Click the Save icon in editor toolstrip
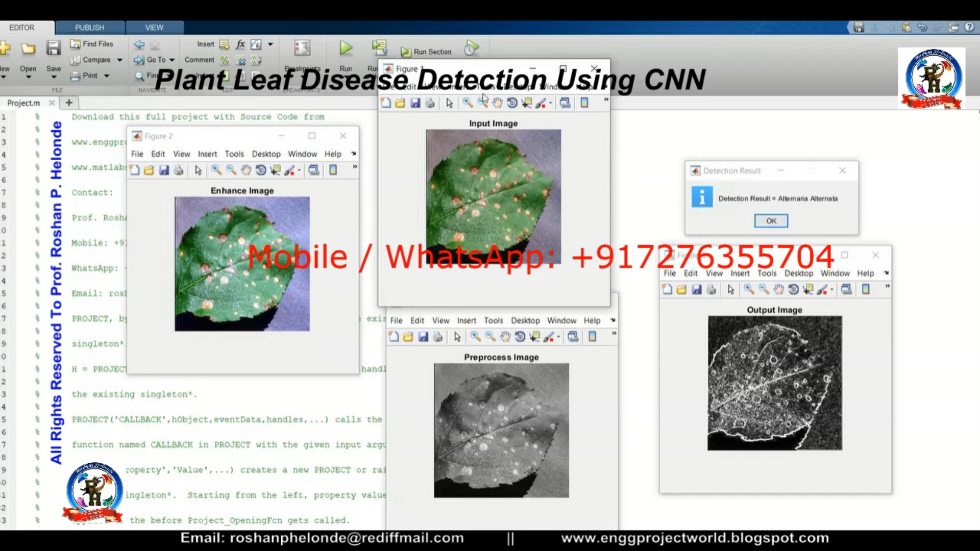Screen dimensions: 980x551 54,48
